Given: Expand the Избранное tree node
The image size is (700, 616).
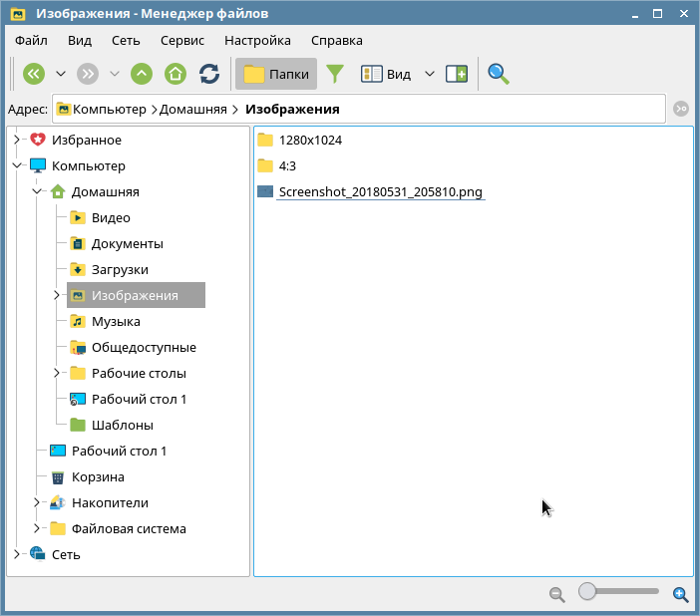Looking at the screenshot, I should (x=17, y=140).
